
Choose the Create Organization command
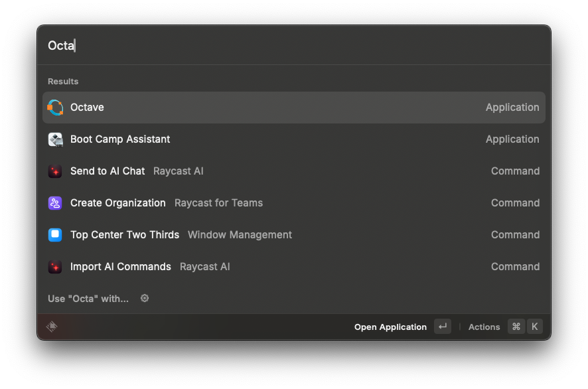[x=294, y=203]
